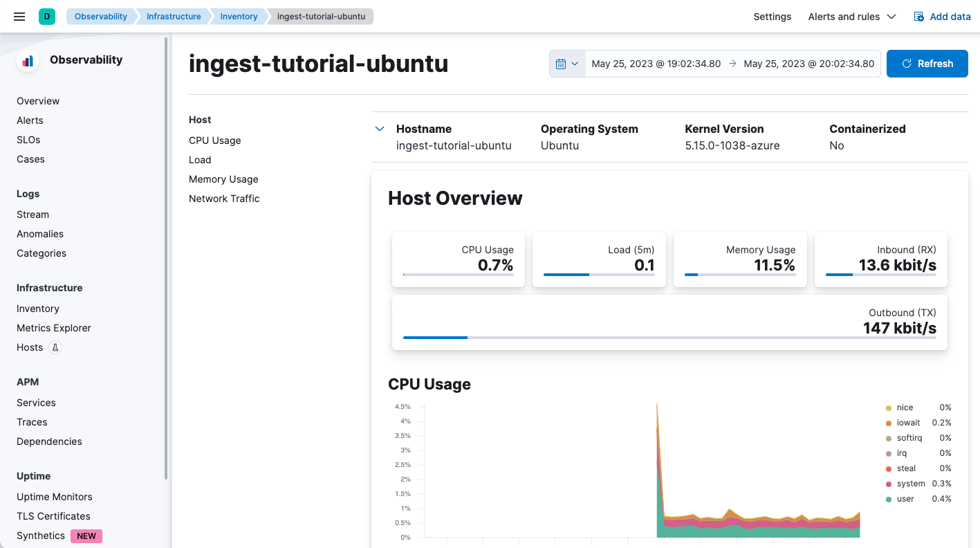Image resolution: width=980 pixels, height=548 pixels.
Task: Click the Observability logo icon in sidebar
Action: pyautogui.click(x=27, y=60)
